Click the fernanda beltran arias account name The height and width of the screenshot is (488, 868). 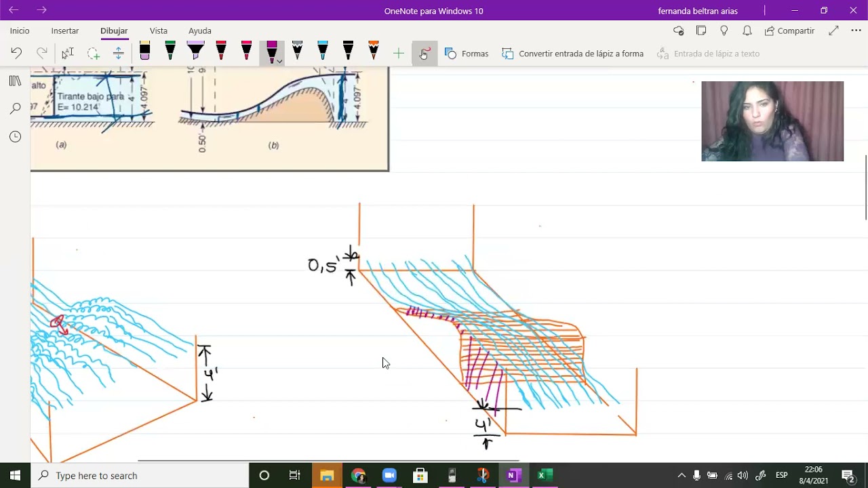(698, 11)
